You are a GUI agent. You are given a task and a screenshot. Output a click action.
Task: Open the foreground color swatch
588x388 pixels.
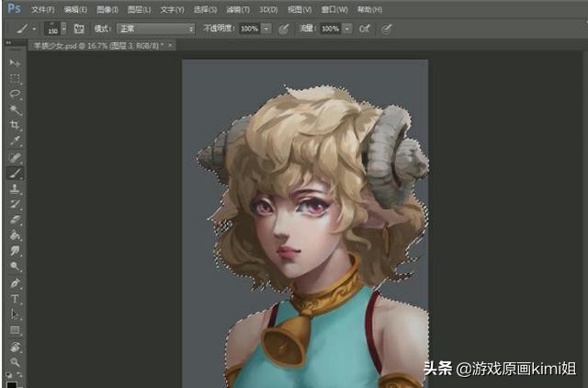click(x=12, y=385)
